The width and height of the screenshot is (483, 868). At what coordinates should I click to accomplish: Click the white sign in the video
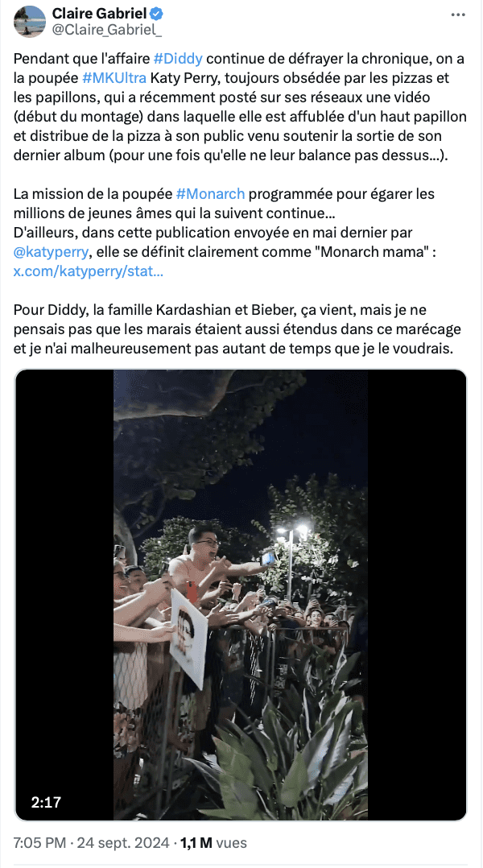[x=188, y=638]
